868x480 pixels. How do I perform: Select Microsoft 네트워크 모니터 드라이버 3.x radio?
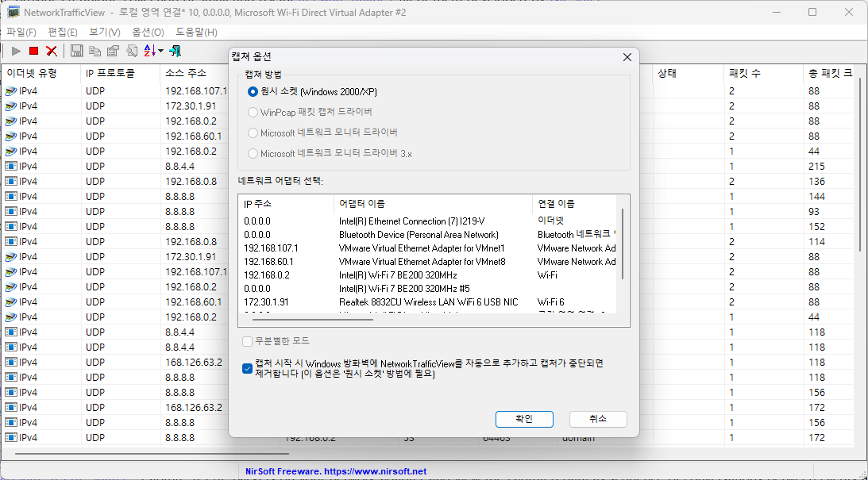tap(253, 154)
